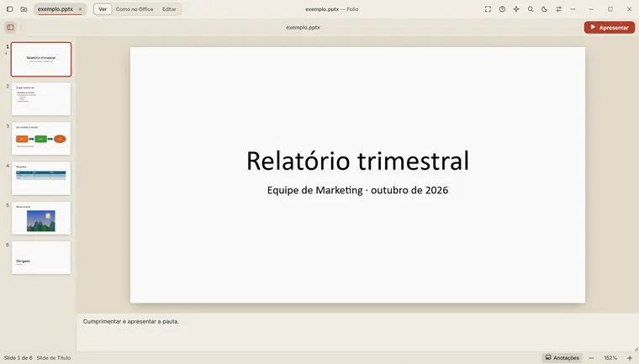Toggle dark mode with the moon icon
The image size is (639, 364).
tap(545, 9)
